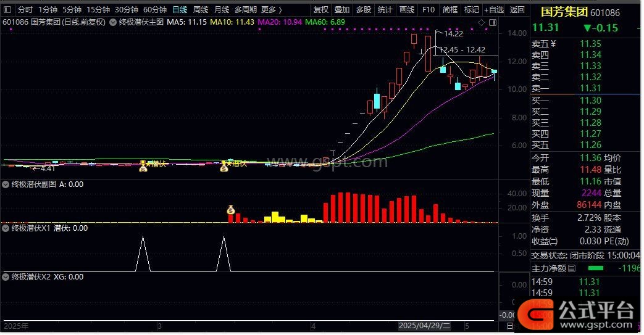
Task: Select the 60分钟 period tab
Action: (155, 10)
